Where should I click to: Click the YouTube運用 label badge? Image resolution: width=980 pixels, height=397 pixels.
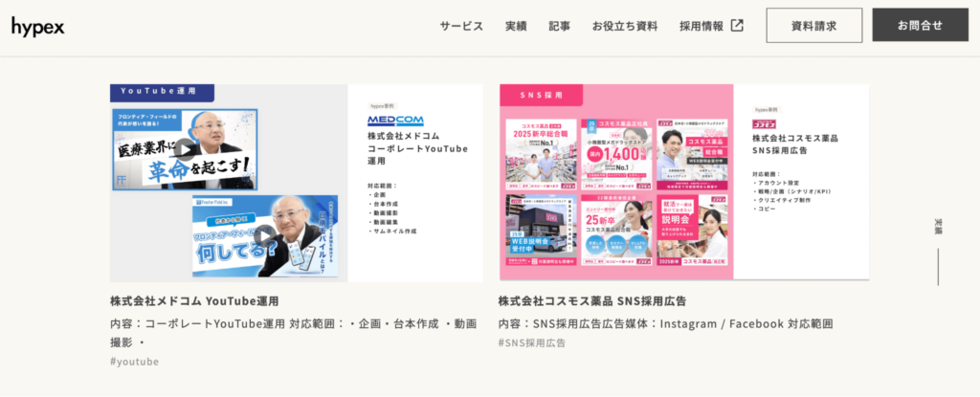tap(162, 92)
